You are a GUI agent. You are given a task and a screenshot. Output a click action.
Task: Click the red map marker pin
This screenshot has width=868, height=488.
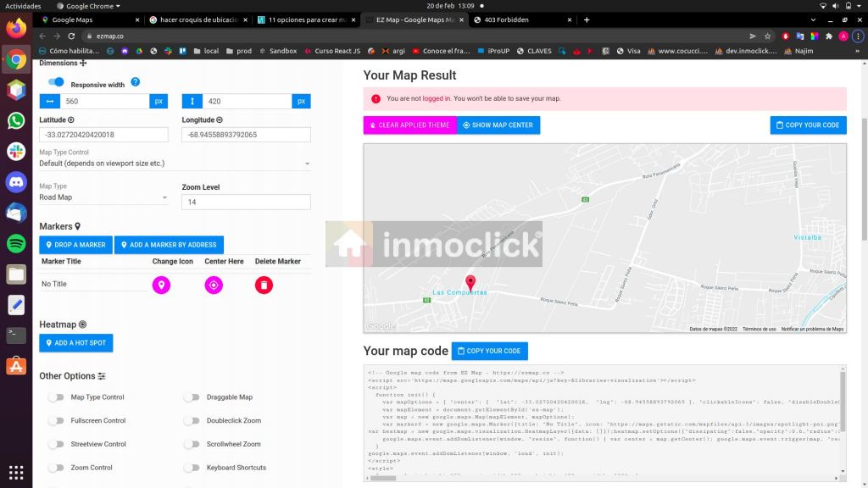pos(470,283)
